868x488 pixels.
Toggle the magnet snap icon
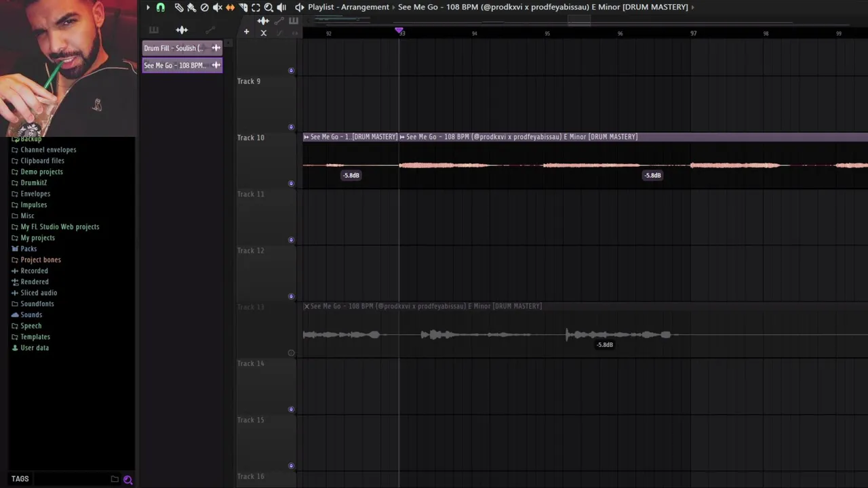(x=161, y=7)
